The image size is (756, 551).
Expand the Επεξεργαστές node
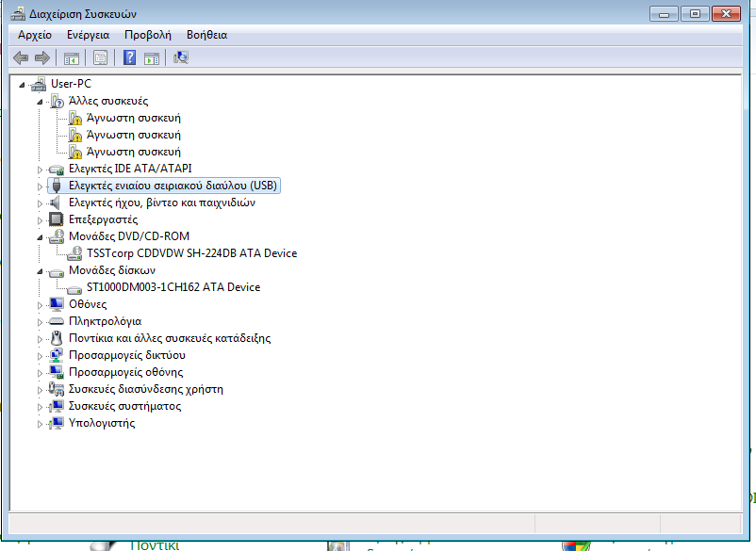[x=40, y=220]
